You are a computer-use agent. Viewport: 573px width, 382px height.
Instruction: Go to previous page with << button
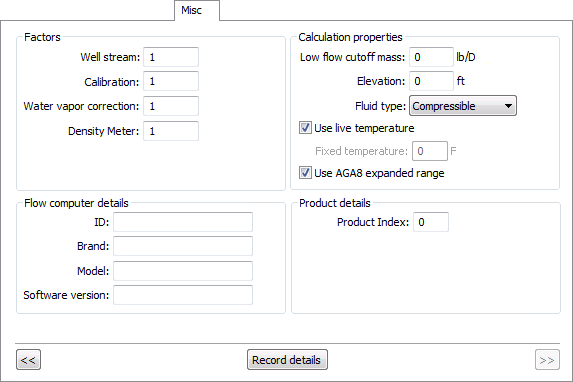[28, 360]
